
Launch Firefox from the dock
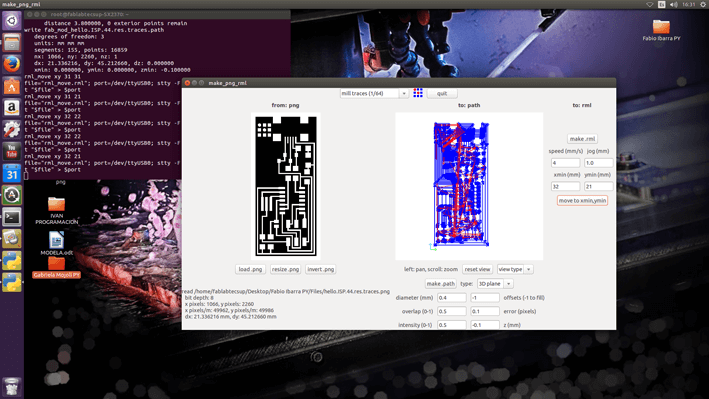(x=12, y=64)
